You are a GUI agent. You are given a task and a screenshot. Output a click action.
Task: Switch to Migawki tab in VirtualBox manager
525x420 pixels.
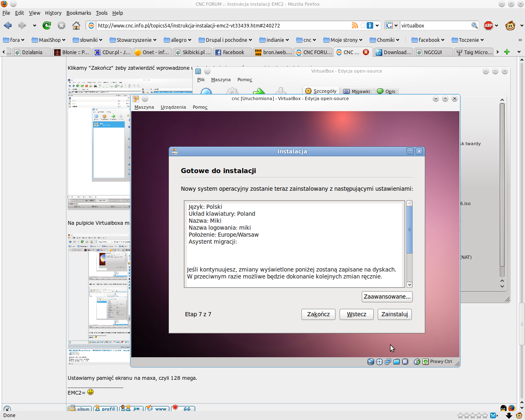pyautogui.click(x=357, y=91)
